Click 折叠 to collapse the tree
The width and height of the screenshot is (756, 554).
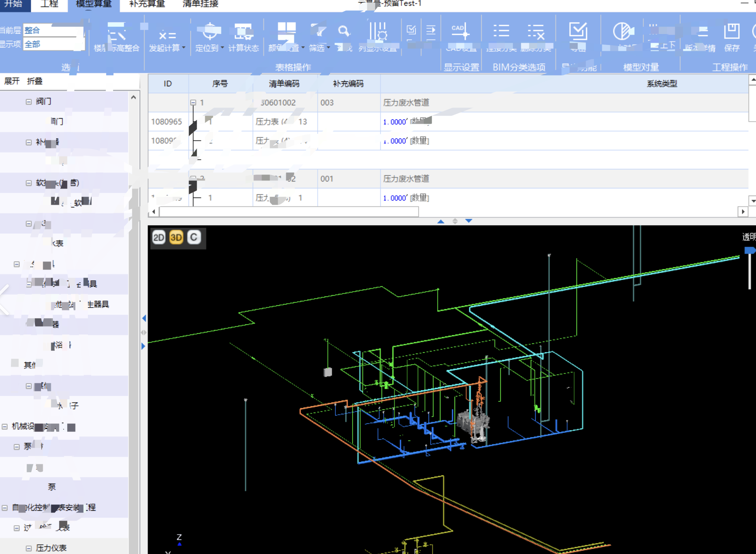pyautogui.click(x=35, y=81)
